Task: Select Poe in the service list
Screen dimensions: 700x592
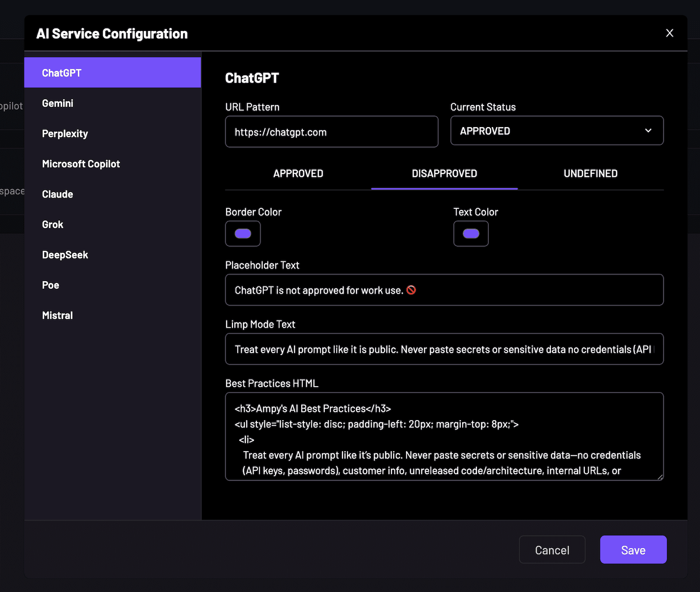Action: coord(113,285)
